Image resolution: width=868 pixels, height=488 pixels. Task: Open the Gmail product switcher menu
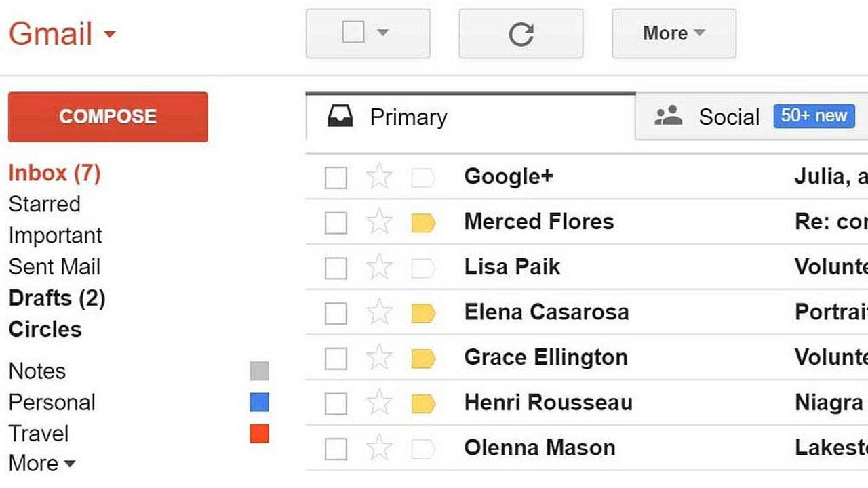[62, 34]
